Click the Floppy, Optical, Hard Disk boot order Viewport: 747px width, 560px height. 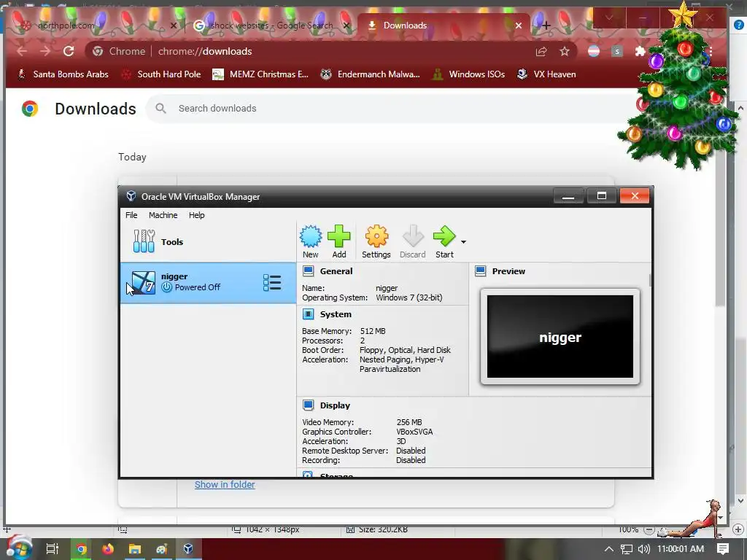pyautogui.click(x=405, y=350)
